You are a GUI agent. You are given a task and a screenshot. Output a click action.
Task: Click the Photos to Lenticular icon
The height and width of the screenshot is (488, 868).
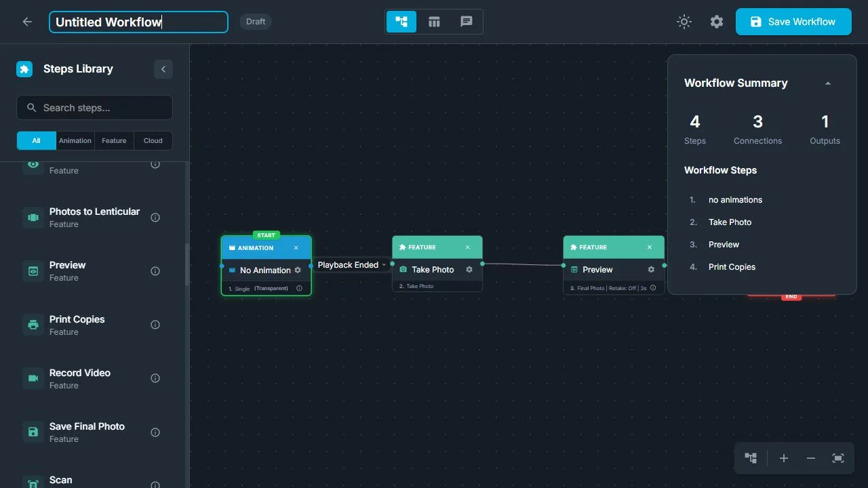[x=33, y=218]
